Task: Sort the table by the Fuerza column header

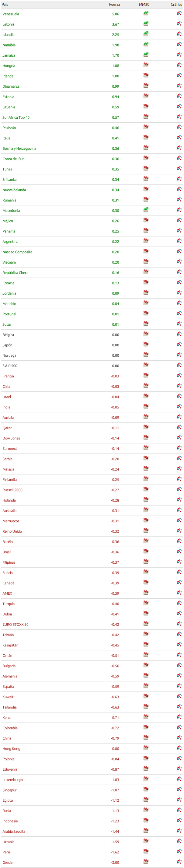Action: coord(115,4)
